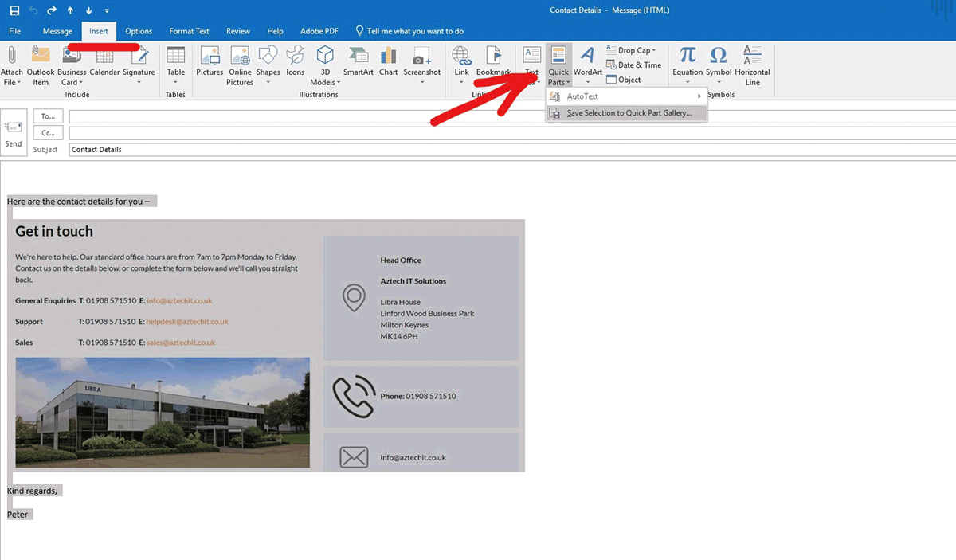Viewport: 956px width, 560px height.
Task: Open the Shapes gallery
Action: [x=268, y=65]
